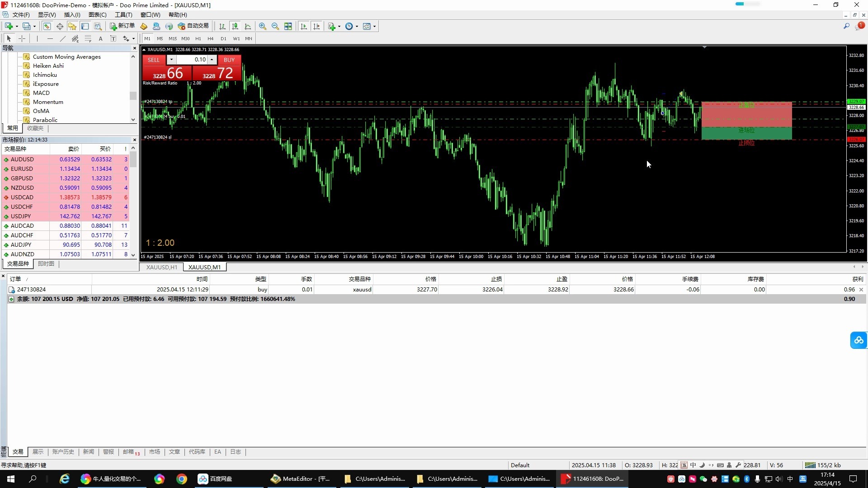Switch chart to line chart mode
This screenshot has height=488, width=868.
pyautogui.click(x=248, y=26)
